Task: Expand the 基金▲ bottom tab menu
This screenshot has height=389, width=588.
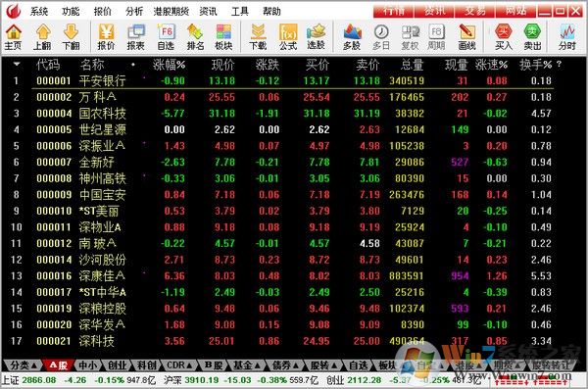Action: [246, 365]
